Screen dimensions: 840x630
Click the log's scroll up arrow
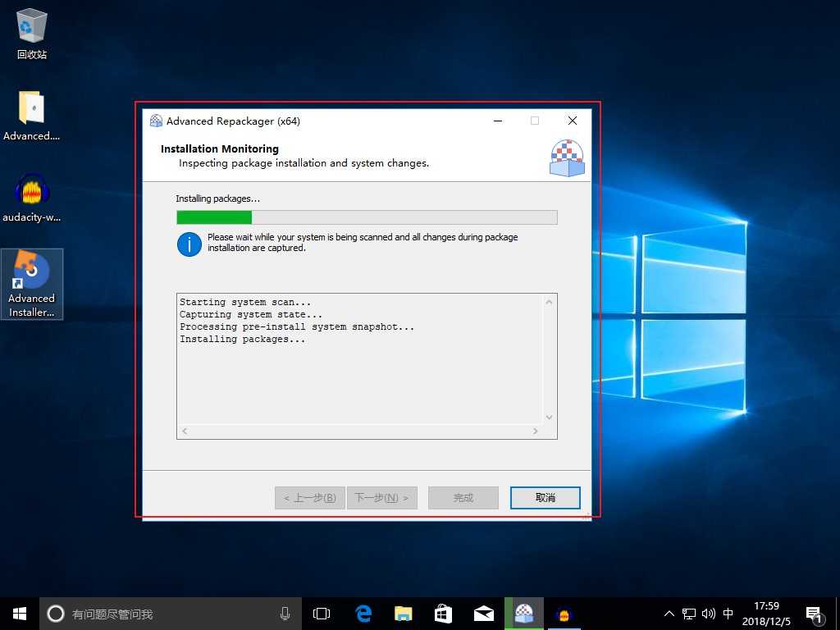click(549, 302)
